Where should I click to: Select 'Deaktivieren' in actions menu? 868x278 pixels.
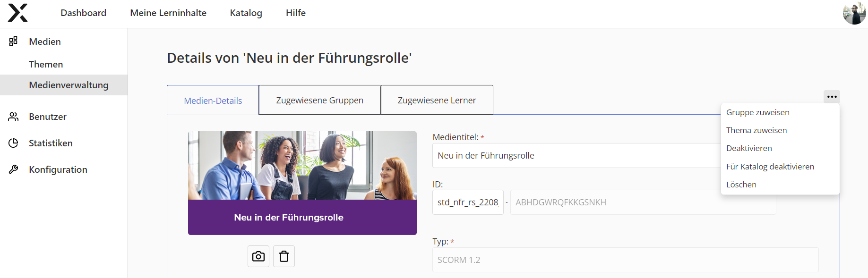749,148
